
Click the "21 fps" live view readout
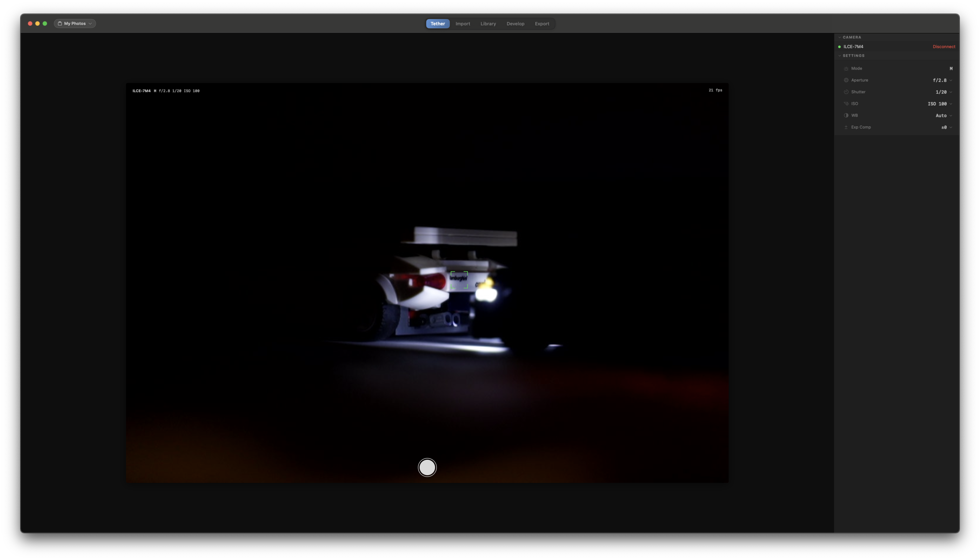coord(715,90)
